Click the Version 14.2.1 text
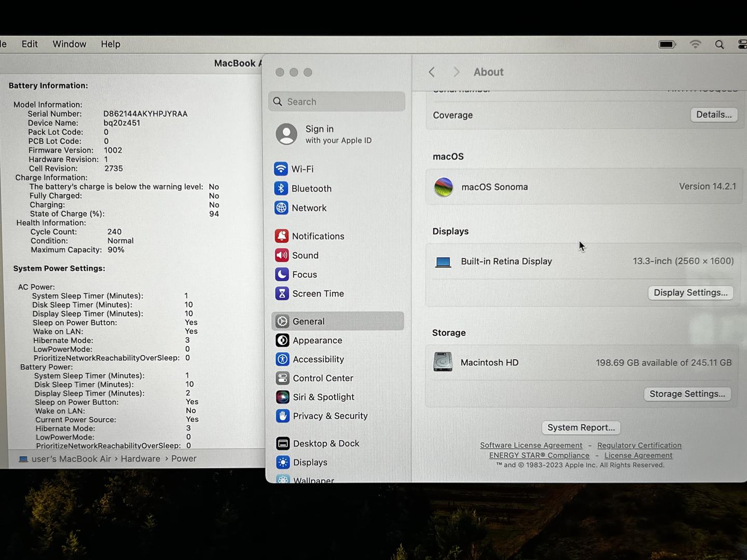Screen dimensions: 747x560 point(708,186)
